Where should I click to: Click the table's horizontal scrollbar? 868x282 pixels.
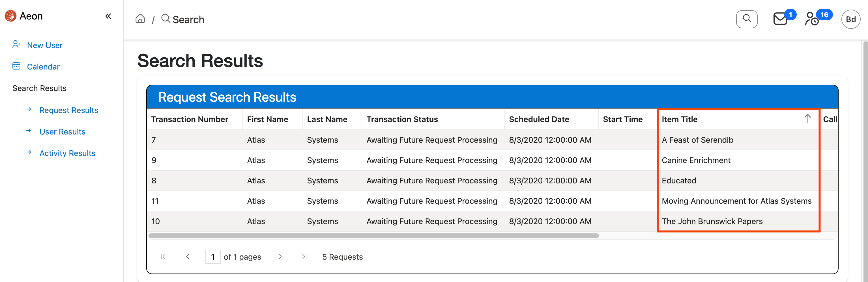(x=373, y=236)
